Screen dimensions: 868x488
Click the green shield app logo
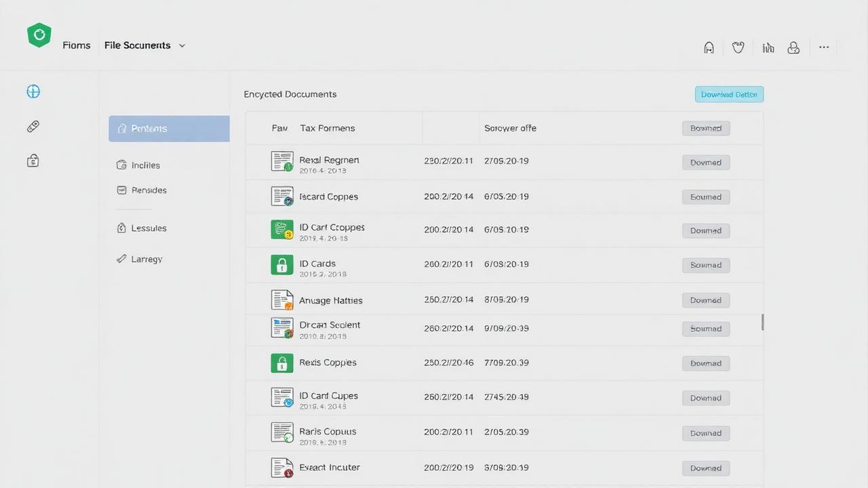click(39, 35)
